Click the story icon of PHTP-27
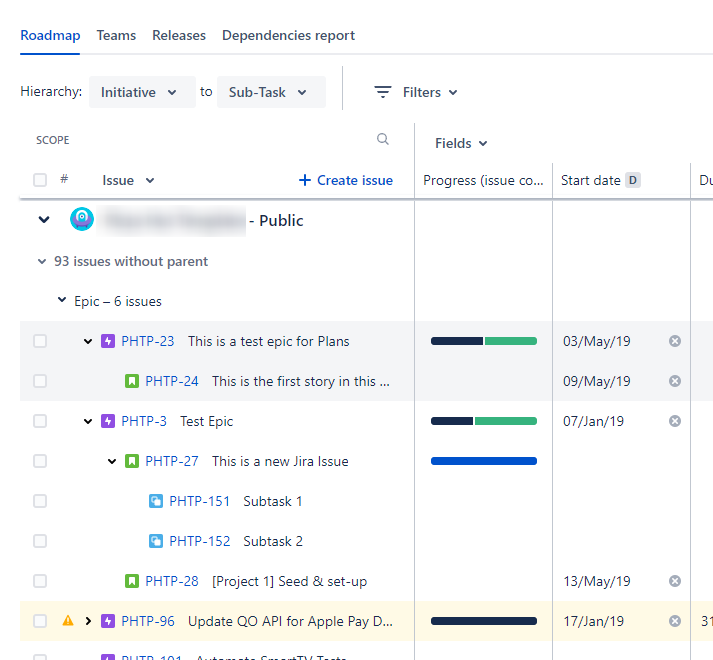The width and height of the screenshot is (713, 660). pyautogui.click(x=132, y=461)
